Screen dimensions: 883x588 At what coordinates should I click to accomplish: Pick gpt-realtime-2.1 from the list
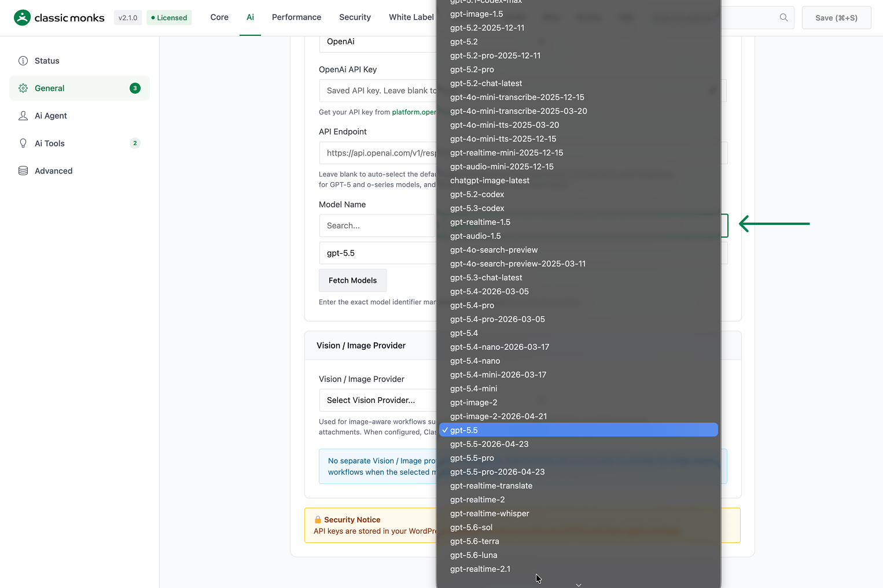click(x=579, y=569)
